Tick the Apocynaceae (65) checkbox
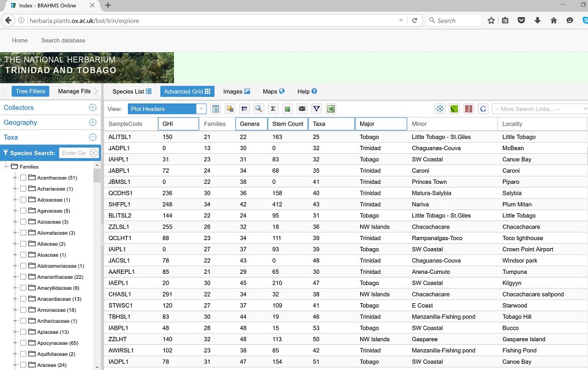Viewport: 588px width, 370px height. pos(23,342)
